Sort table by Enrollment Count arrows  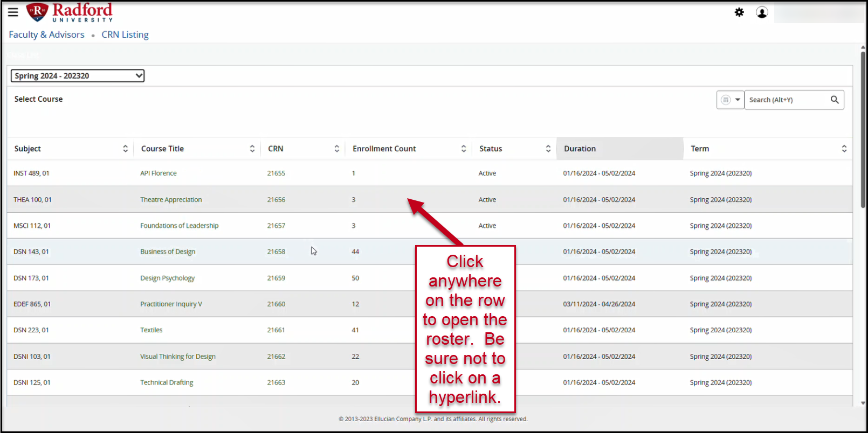coord(463,149)
